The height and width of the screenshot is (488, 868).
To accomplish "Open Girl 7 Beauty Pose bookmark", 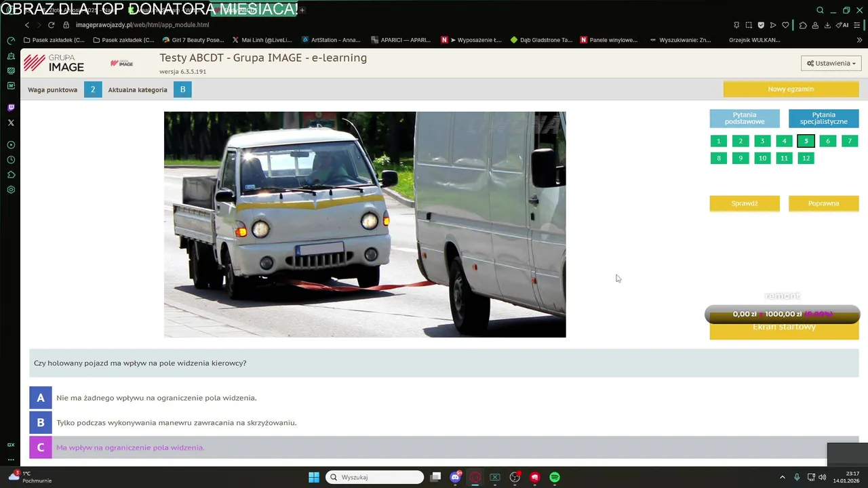I will tap(192, 40).
